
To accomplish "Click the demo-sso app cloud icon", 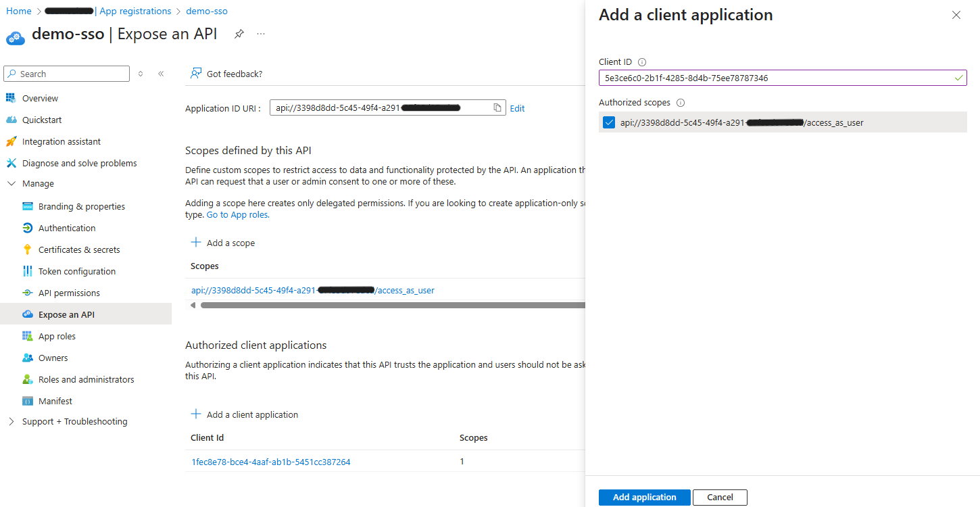I will 15,37.
